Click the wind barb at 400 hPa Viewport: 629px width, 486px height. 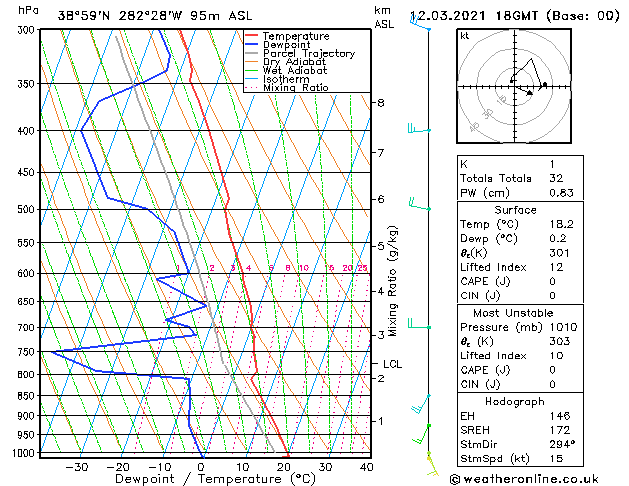click(x=417, y=129)
